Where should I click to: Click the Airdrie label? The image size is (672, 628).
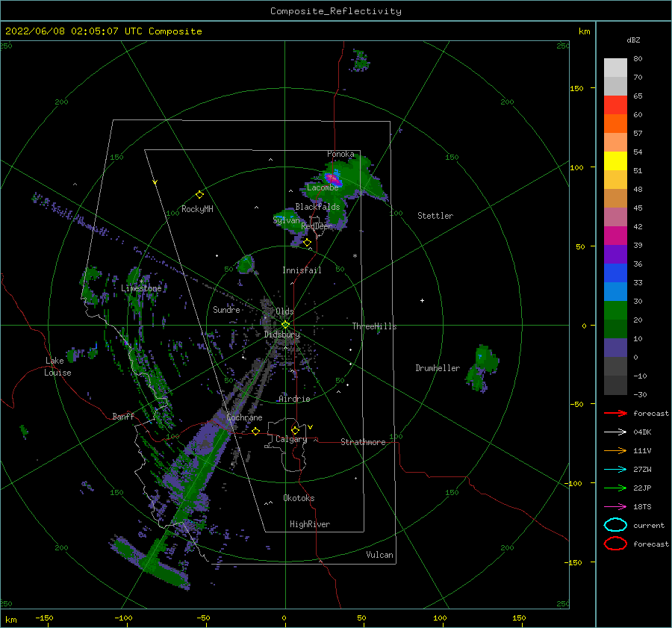[294, 399]
